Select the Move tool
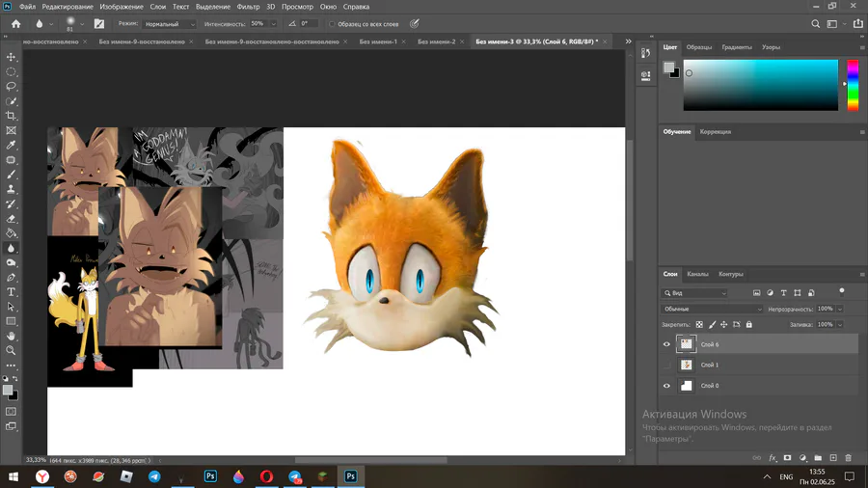Screen dimensions: 868x488 (12, 57)
